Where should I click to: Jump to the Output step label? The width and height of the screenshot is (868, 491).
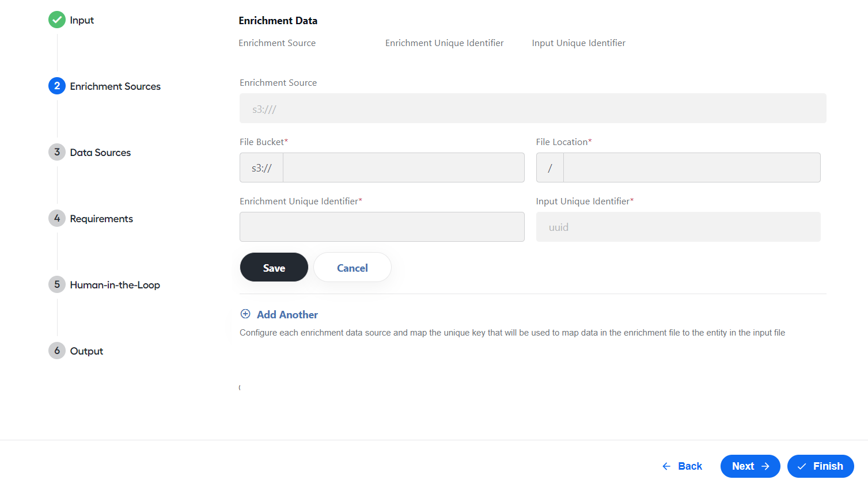click(x=86, y=351)
